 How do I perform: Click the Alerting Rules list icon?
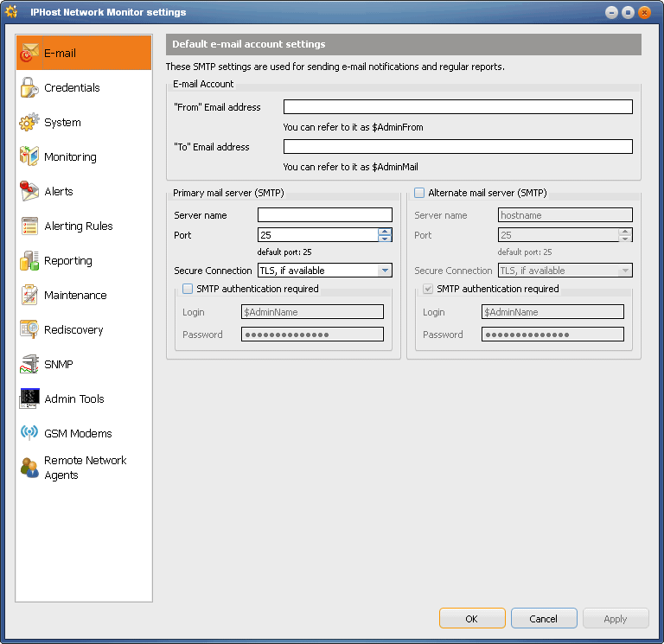(x=29, y=226)
